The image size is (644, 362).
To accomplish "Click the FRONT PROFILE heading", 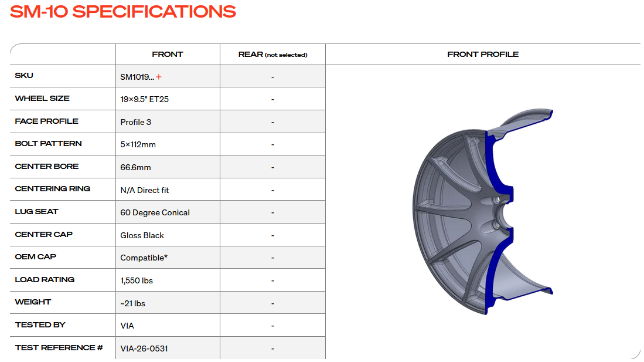I will point(482,55).
